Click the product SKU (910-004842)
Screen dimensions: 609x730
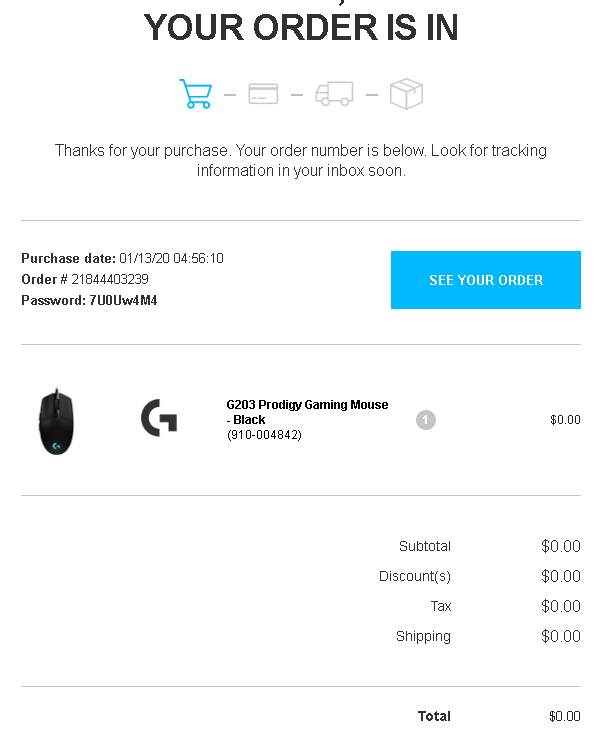pos(264,435)
